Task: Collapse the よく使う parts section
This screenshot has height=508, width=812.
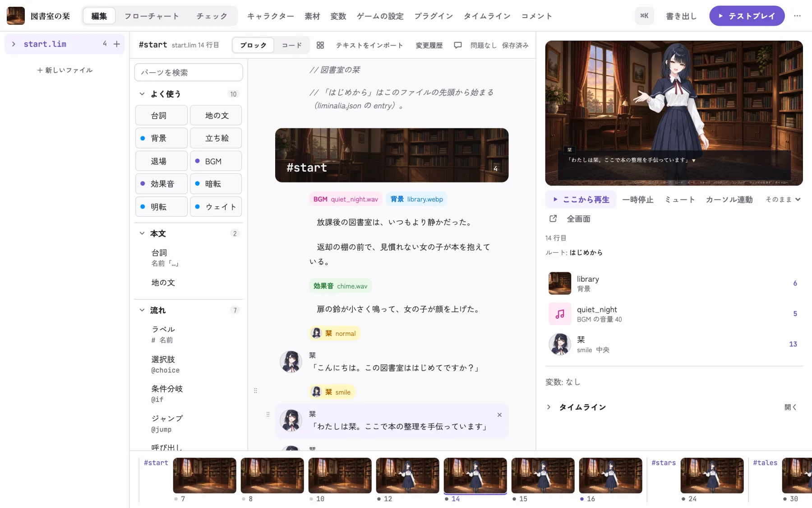Action: (x=142, y=94)
